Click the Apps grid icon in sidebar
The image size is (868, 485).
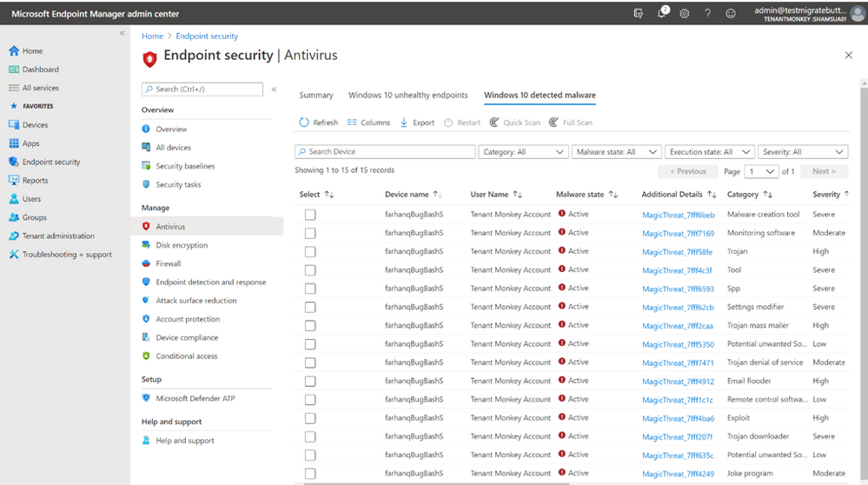[14, 143]
